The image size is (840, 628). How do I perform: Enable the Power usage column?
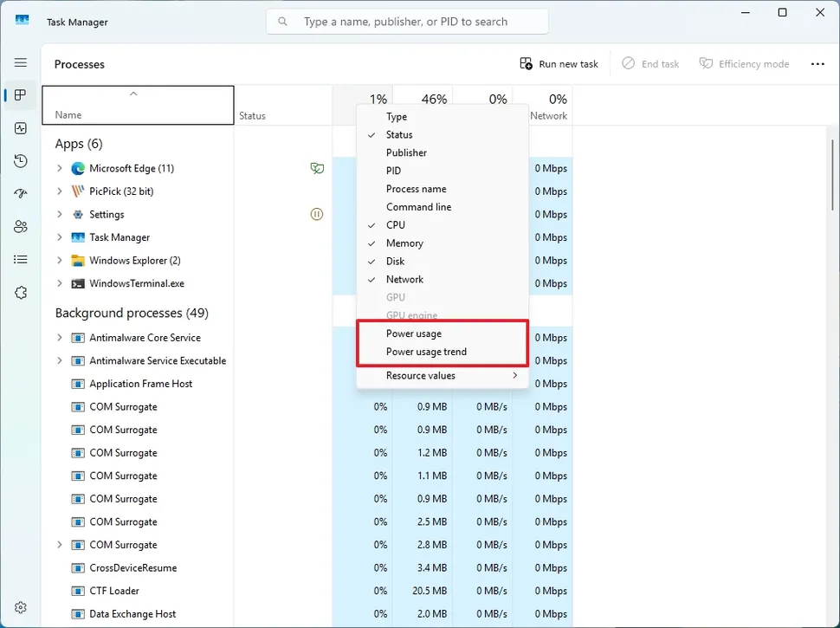pyautogui.click(x=414, y=333)
